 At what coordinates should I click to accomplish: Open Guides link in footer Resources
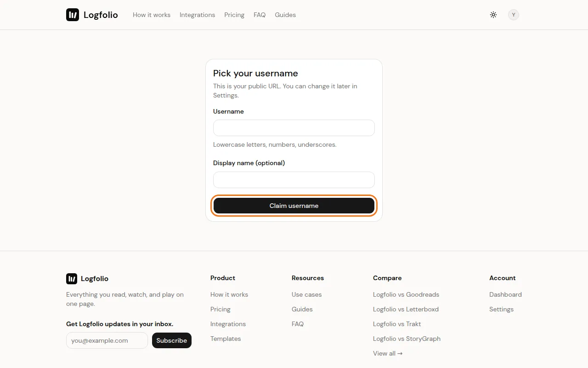click(x=302, y=309)
